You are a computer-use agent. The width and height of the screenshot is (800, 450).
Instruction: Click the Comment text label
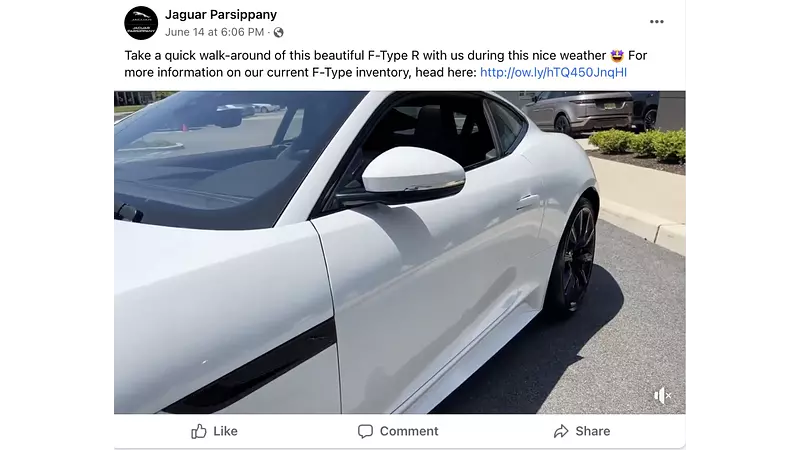point(409,431)
